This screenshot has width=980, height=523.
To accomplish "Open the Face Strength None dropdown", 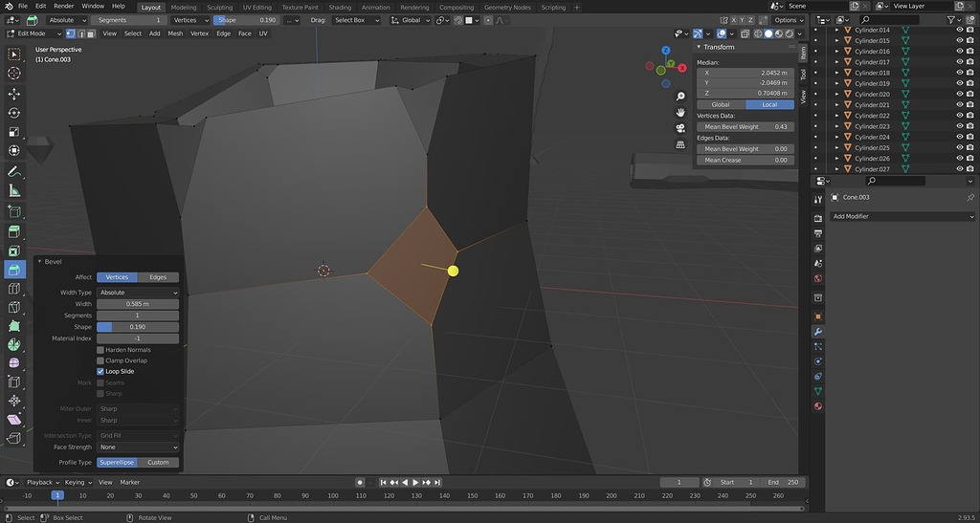I will pos(138,447).
